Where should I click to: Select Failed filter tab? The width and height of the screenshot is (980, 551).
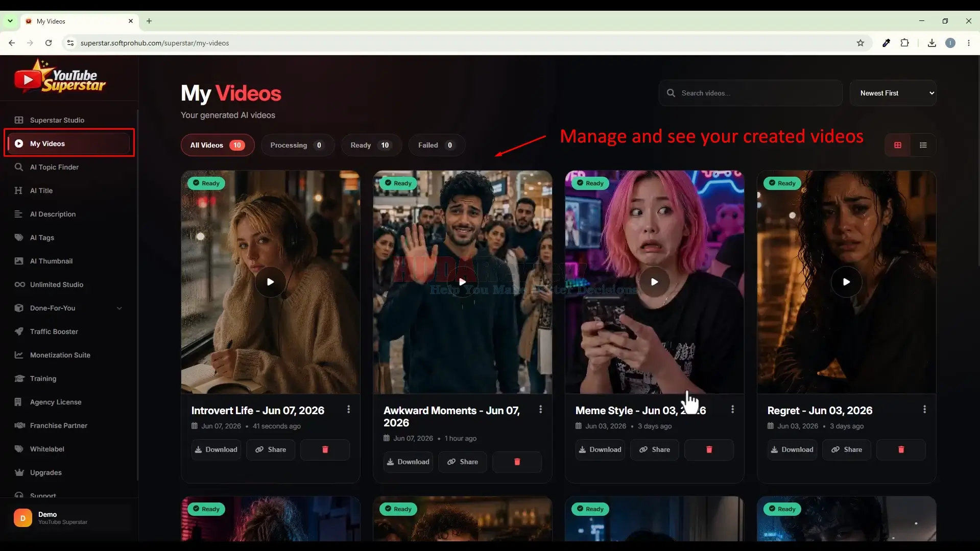point(437,145)
